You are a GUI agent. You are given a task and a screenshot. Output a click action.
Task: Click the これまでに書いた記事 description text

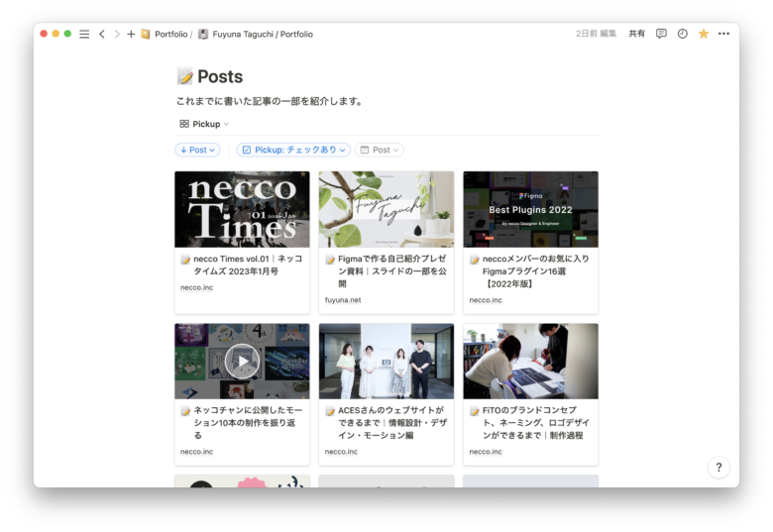tap(270, 101)
